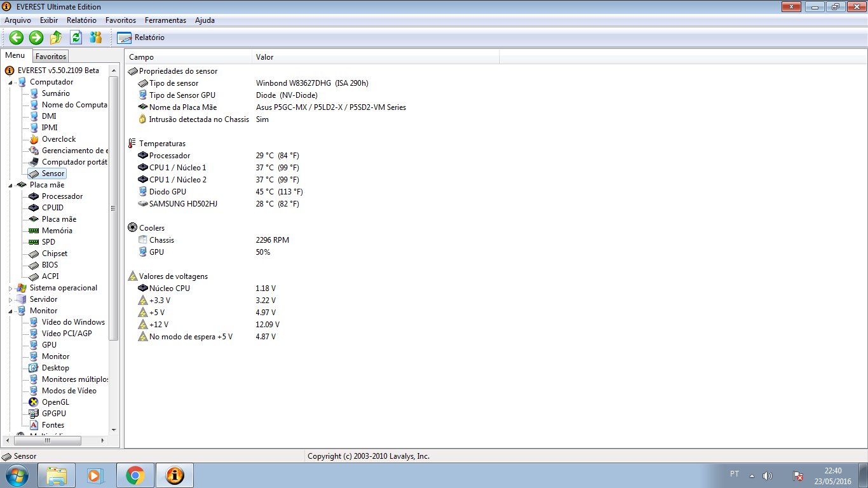Open File Explorer from the taskbar
Screen dimensions: 868x488
coord(57,475)
